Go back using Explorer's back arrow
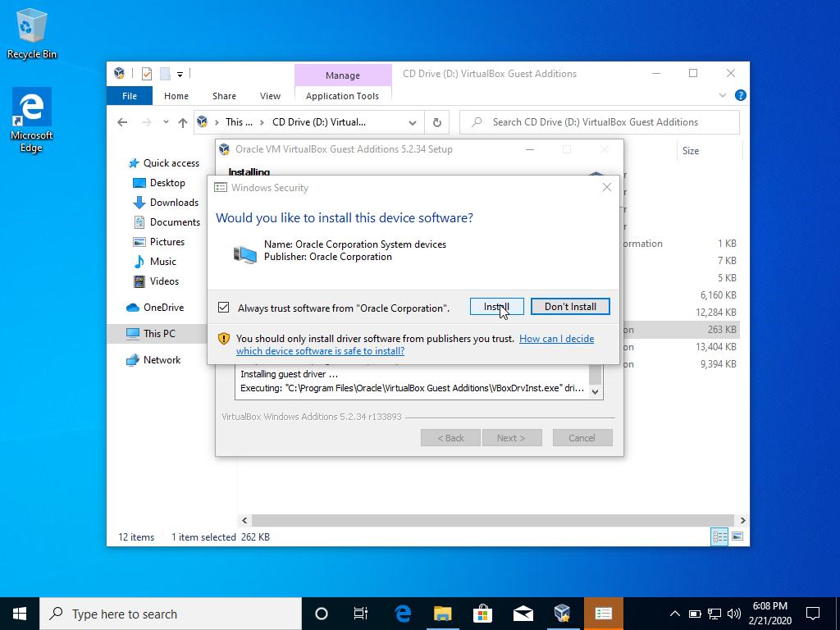The image size is (840, 630). pyautogui.click(x=123, y=122)
